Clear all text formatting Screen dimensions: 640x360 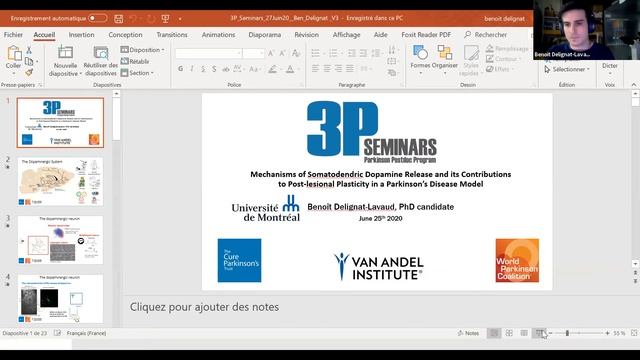coord(296,53)
